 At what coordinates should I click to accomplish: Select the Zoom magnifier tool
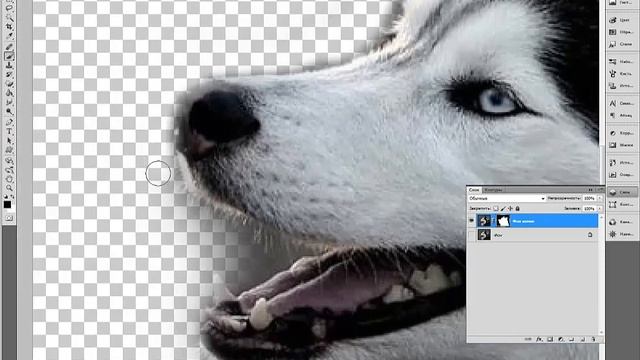[9, 188]
